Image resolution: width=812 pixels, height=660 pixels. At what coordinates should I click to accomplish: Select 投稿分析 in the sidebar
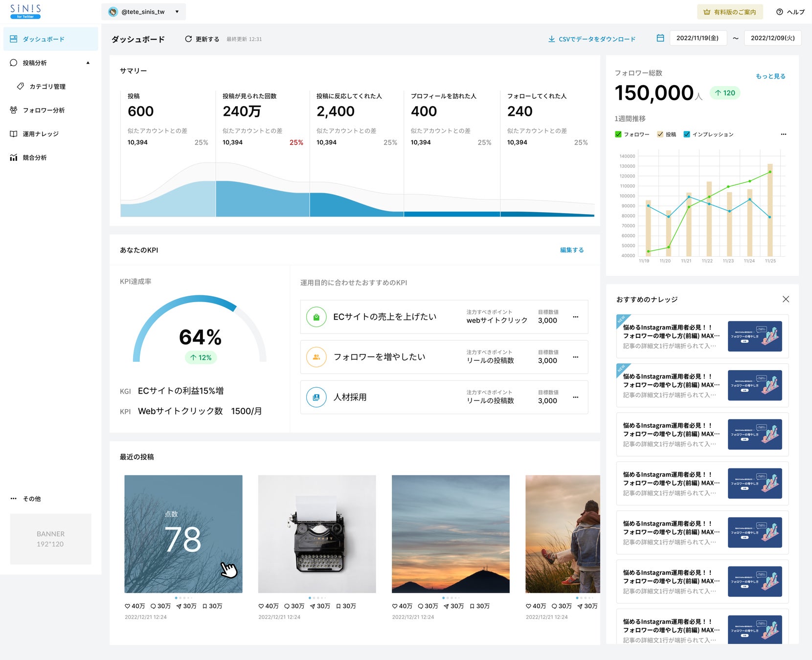click(x=34, y=63)
